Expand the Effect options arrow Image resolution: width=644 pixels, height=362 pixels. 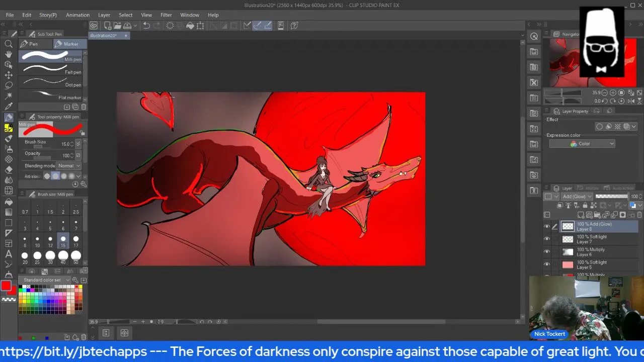[x=634, y=127]
